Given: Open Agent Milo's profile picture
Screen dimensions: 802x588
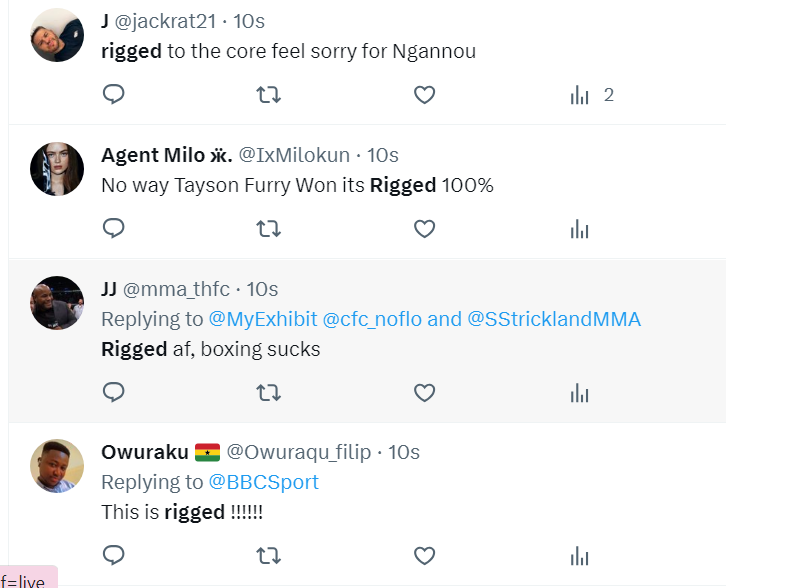Looking at the screenshot, I should coord(57,168).
